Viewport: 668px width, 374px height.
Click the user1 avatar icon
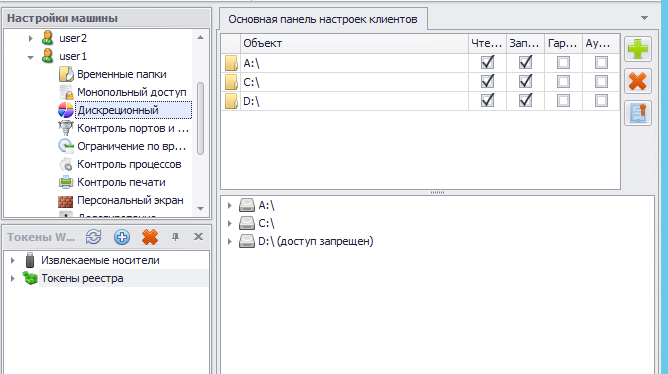click(47, 56)
